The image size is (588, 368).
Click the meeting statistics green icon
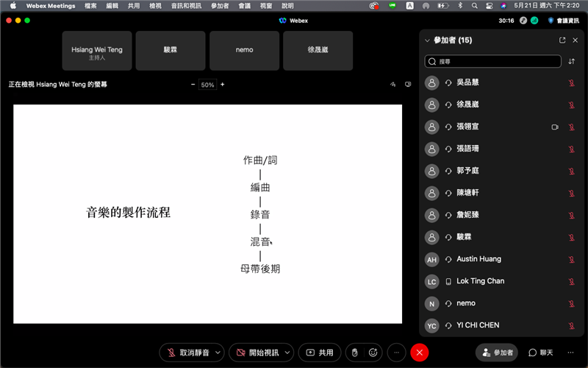coord(534,21)
